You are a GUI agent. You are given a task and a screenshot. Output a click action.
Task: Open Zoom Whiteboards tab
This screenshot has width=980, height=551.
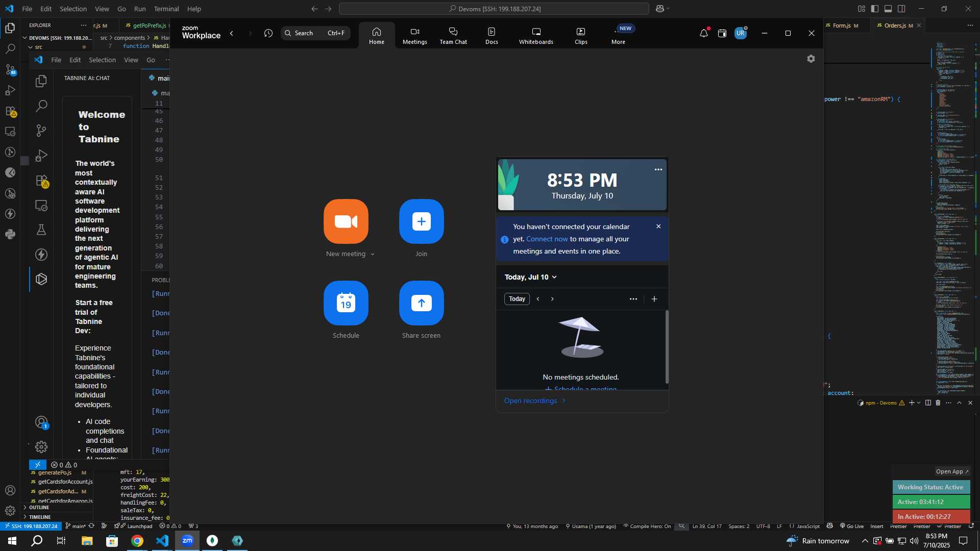pyautogui.click(x=536, y=36)
